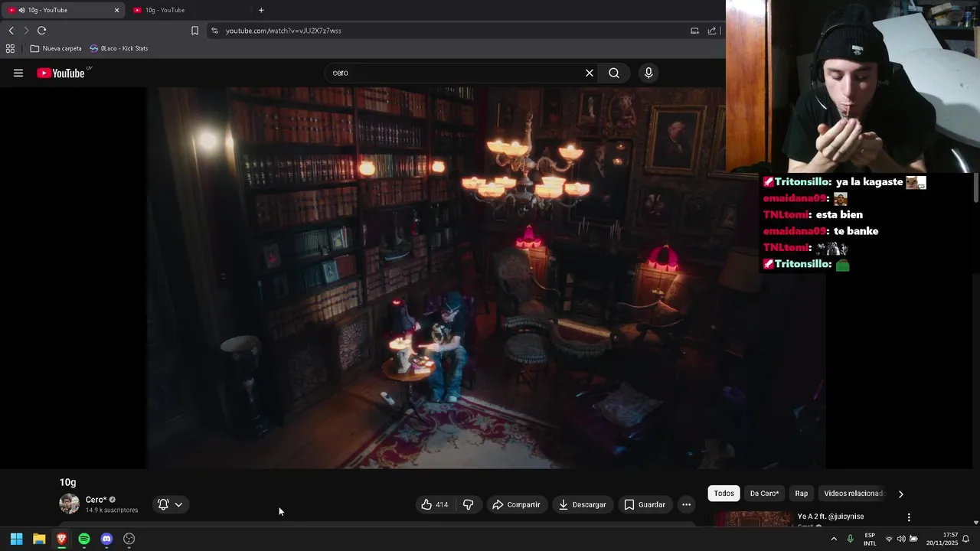The image size is (980, 551).
Task: Close the first '10g - YouTube' tab
Action: click(116, 10)
